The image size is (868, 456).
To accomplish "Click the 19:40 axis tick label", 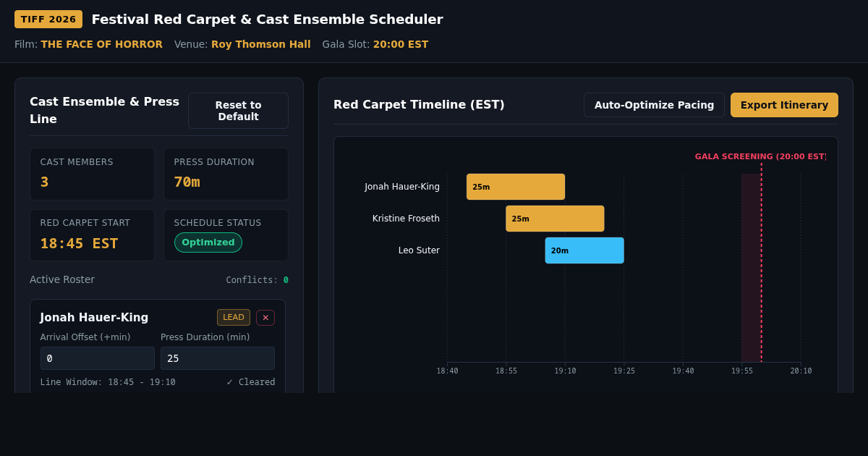I will (x=683, y=371).
